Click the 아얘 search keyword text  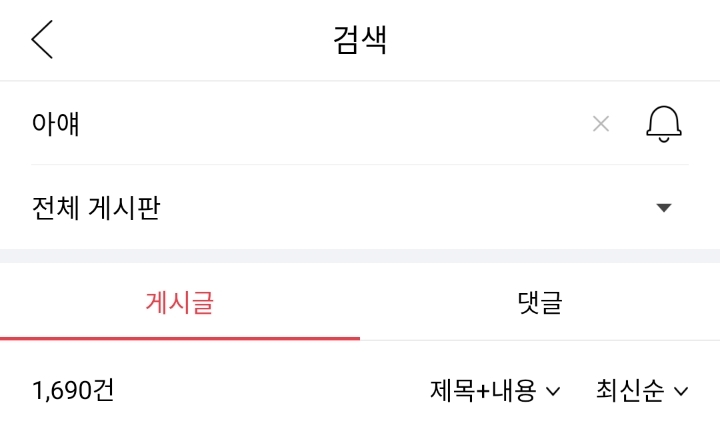click(x=56, y=124)
